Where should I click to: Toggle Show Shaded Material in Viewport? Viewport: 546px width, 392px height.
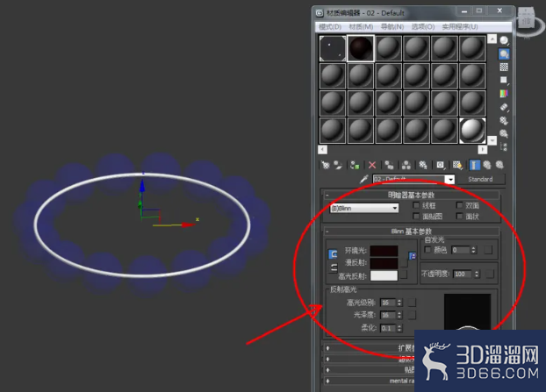pyautogui.click(x=457, y=165)
